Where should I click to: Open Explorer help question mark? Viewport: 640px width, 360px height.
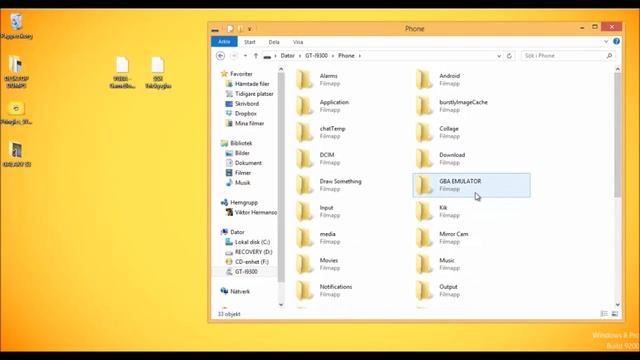pos(616,42)
